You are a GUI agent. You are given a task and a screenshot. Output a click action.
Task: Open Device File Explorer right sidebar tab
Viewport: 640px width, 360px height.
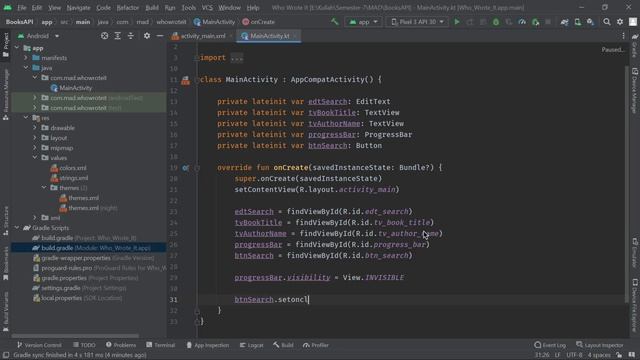pos(635,306)
